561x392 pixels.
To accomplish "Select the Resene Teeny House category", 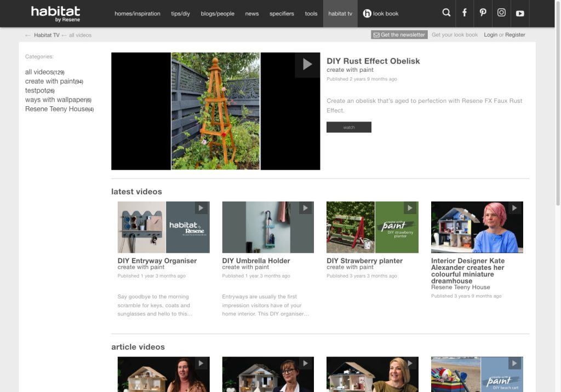I will click(x=56, y=109).
